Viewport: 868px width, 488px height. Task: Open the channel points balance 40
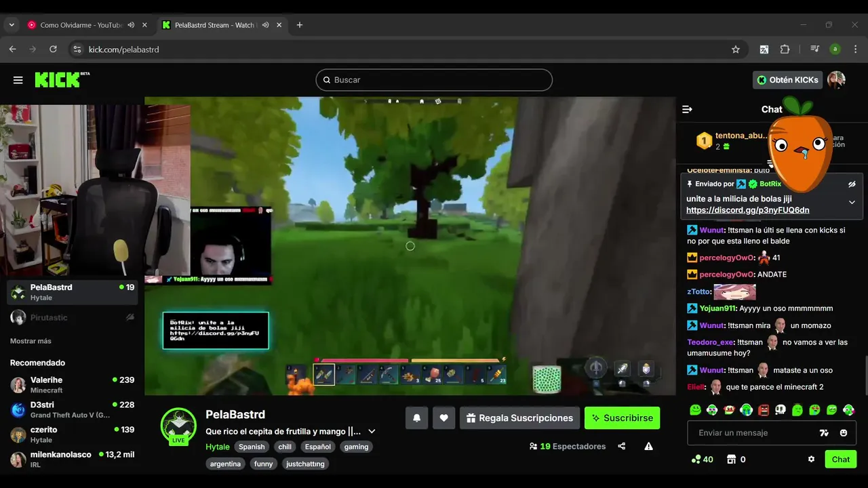(x=702, y=459)
